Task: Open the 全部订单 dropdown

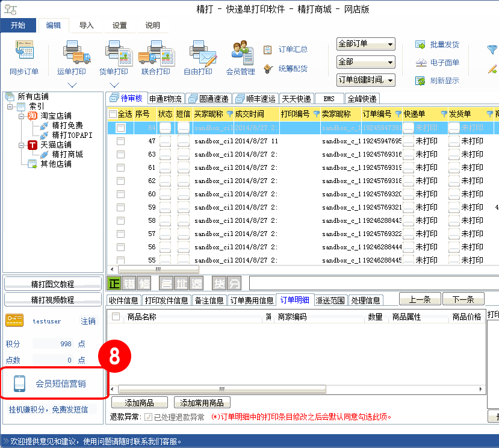Action: 365,45
